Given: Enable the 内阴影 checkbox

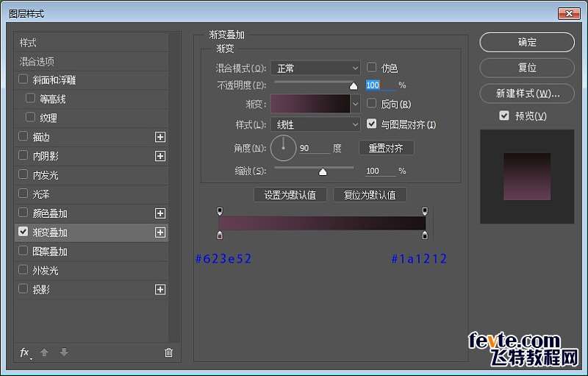Looking at the screenshot, I should [24, 155].
